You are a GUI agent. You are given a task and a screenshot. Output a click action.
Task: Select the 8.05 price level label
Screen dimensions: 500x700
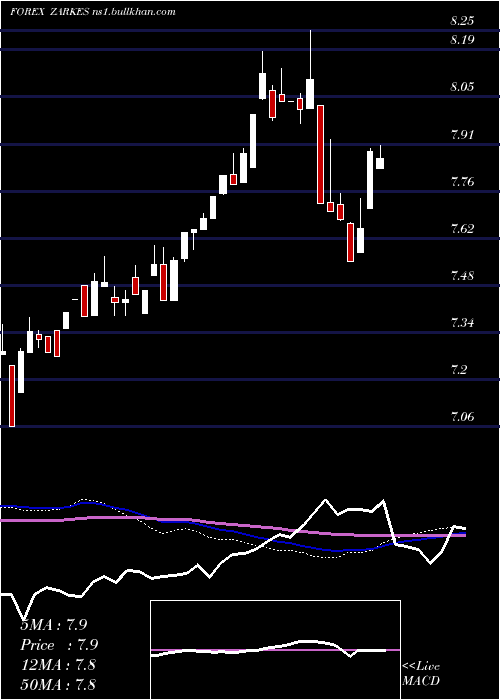point(462,86)
